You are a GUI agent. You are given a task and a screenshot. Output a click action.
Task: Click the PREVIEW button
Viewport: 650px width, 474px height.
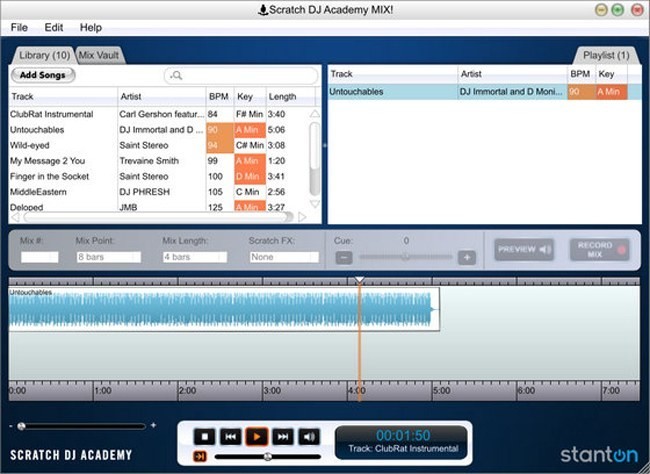tap(524, 249)
